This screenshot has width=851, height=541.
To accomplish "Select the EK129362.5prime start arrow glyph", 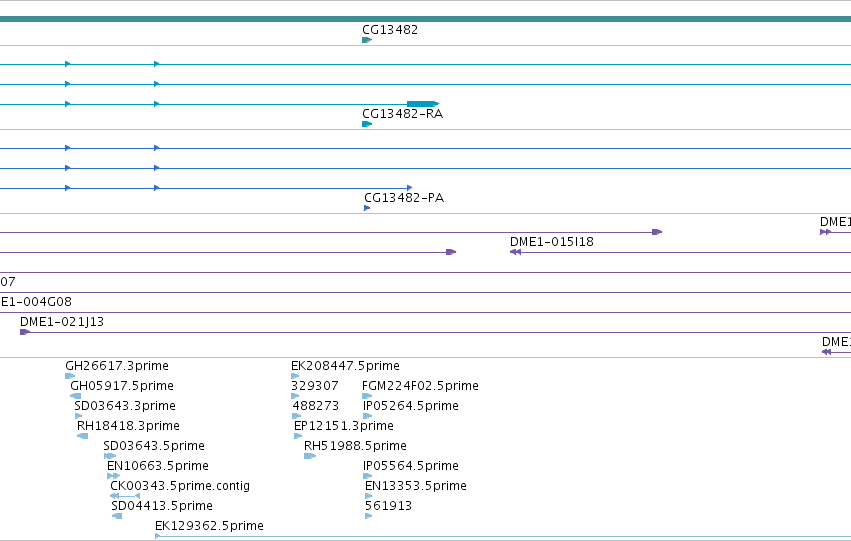I will [x=158, y=536].
